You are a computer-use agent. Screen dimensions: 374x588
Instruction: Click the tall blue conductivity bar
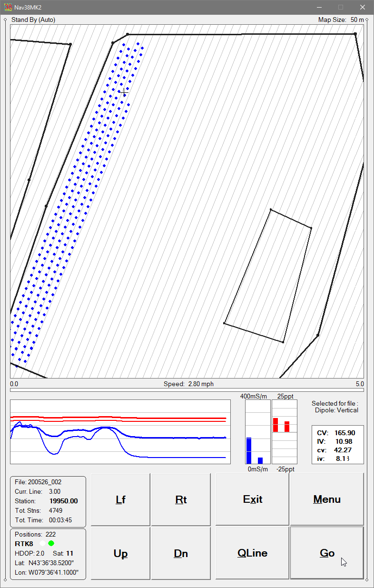248,451
